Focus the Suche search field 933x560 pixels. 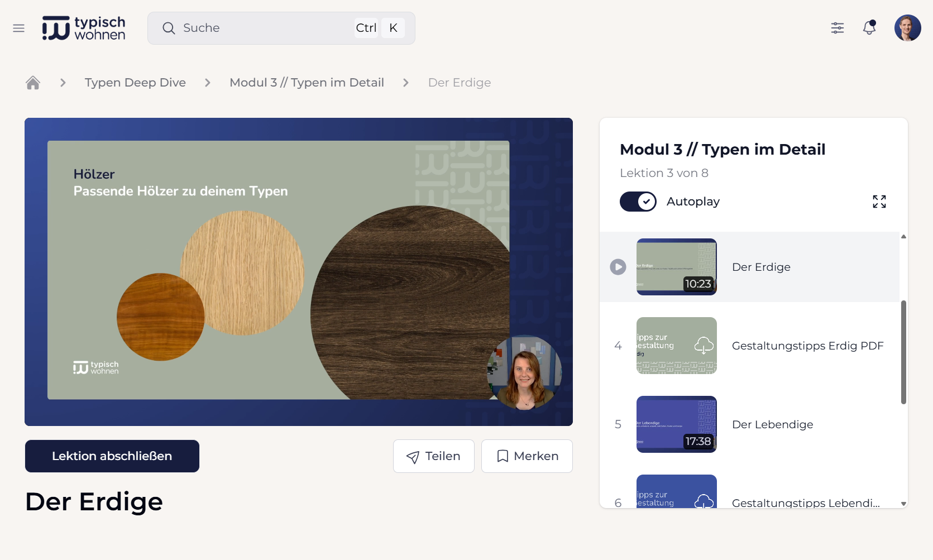click(268, 28)
